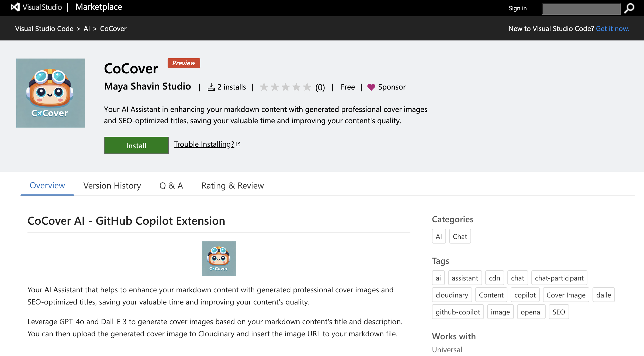Select the 'dalle' tag
This screenshot has width=644, height=356.
click(604, 295)
